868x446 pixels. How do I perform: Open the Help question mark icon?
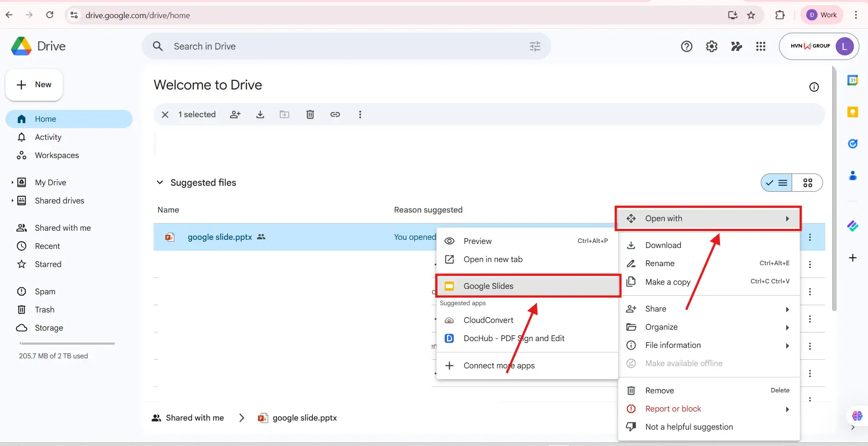point(687,46)
